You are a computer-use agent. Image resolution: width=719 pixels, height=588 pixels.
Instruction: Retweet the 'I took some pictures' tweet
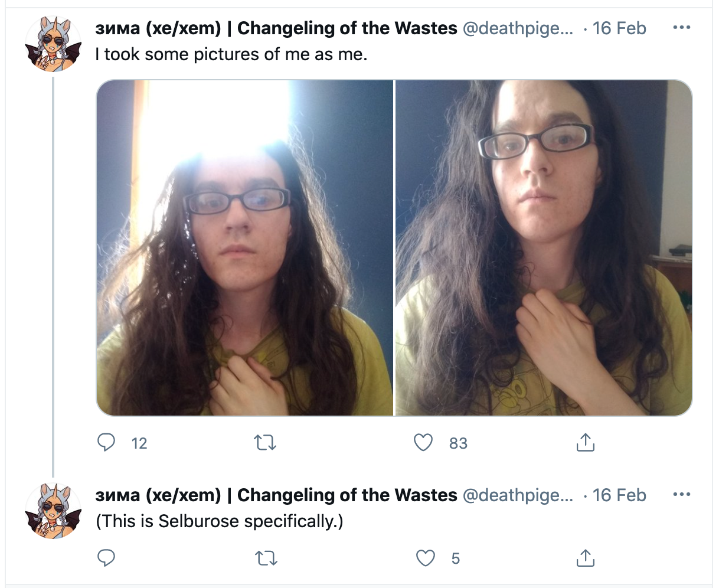click(264, 442)
